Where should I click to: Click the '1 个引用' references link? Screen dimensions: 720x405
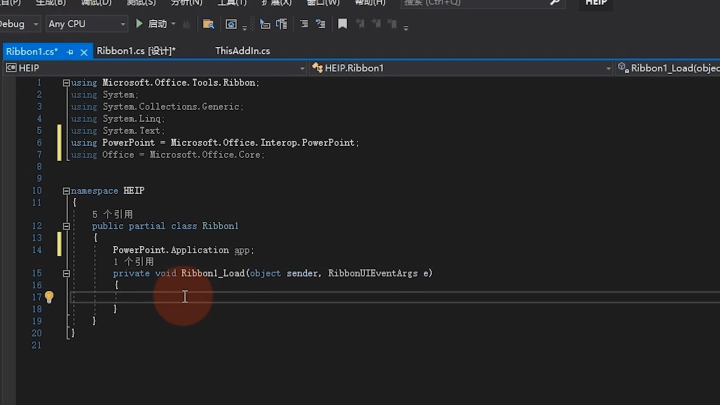[133, 262]
